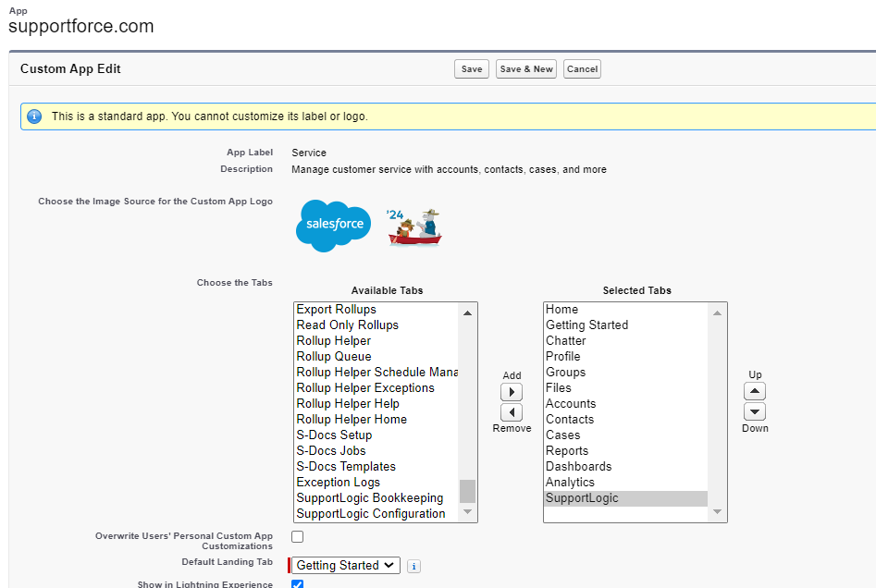Cancel the Custom App Edit
This screenshot has width=876, height=588.
point(582,69)
